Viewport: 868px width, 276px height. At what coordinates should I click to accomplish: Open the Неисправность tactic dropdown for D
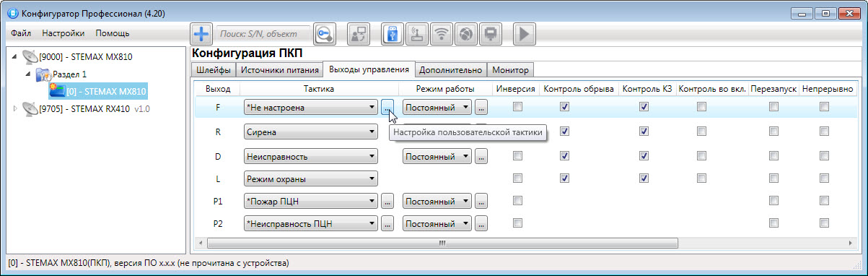pyautogui.click(x=311, y=155)
